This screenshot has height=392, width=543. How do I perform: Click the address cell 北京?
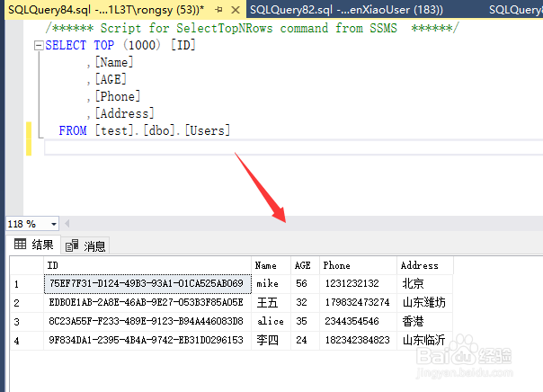pos(425,284)
